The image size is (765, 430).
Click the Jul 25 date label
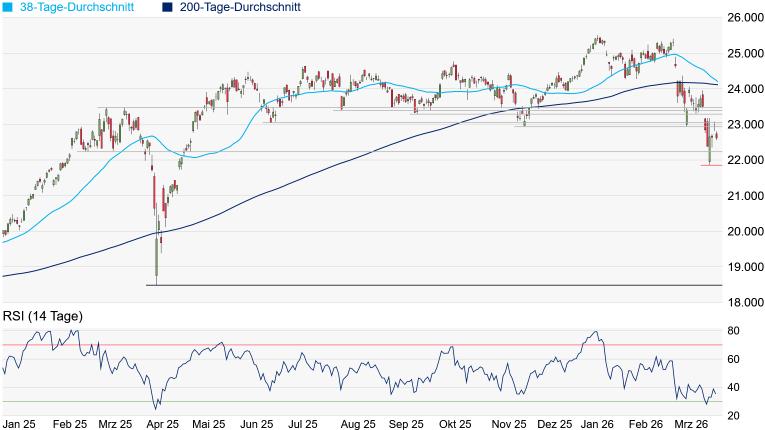coord(302,424)
